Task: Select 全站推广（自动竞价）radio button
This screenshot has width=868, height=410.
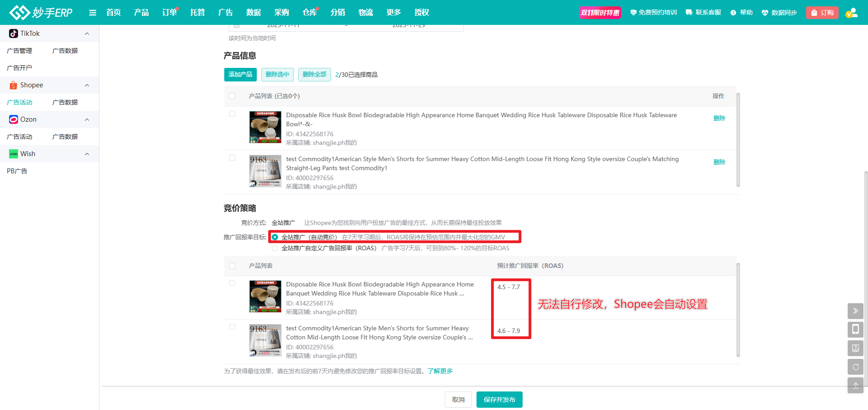Action: [275, 237]
